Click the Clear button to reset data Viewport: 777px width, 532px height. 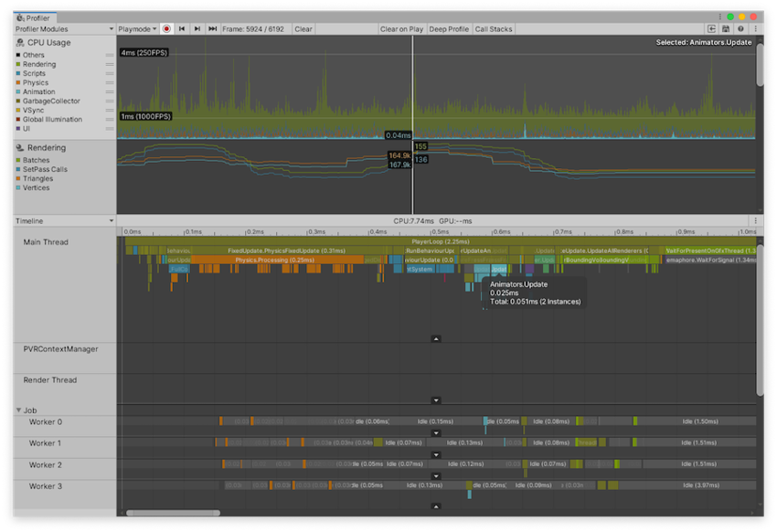click(302, 28)
